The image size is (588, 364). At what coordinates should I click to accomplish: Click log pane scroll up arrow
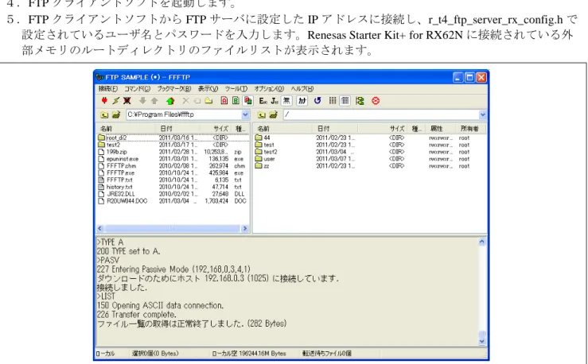(x=482, y=242)
